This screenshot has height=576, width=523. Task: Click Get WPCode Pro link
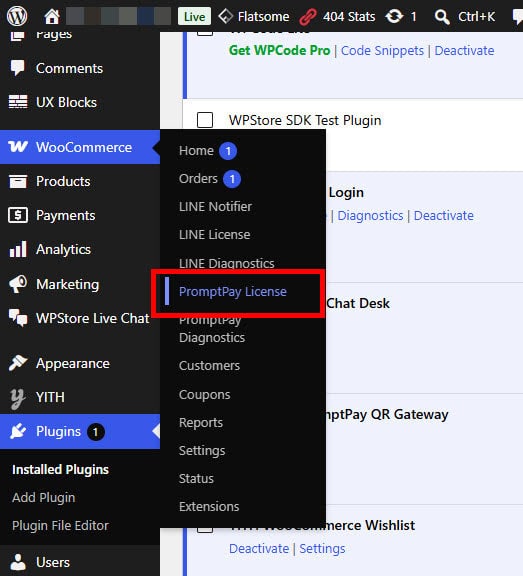click(279, 50)
